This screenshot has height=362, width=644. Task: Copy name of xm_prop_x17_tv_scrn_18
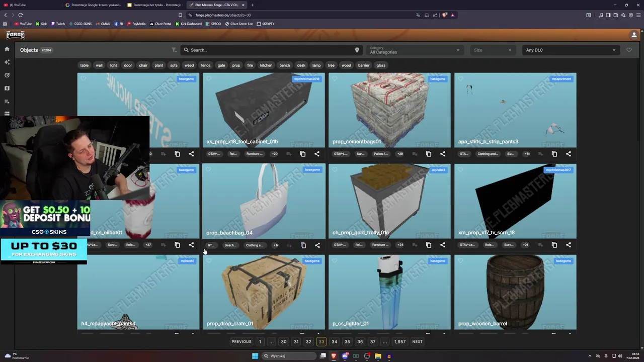pos(554,245)
